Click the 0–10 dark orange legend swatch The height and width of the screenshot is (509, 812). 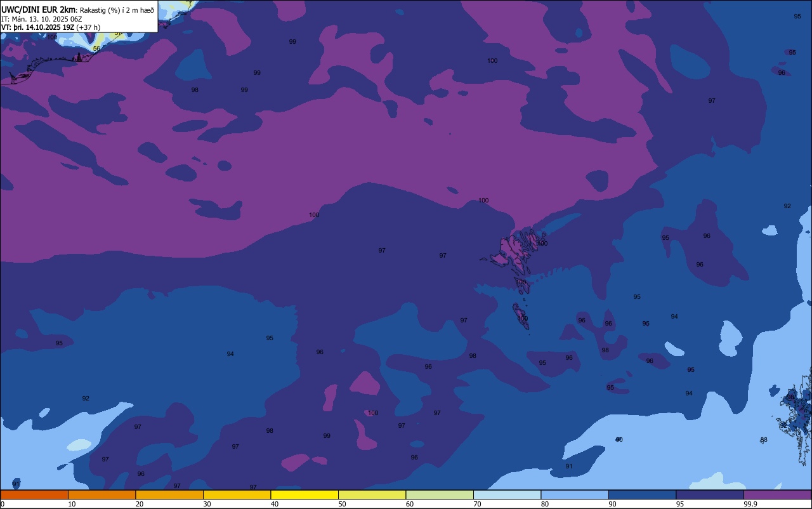click(x=34, y=494)
